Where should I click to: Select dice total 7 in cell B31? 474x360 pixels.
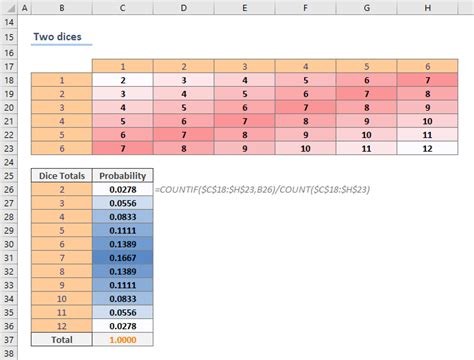62,258
